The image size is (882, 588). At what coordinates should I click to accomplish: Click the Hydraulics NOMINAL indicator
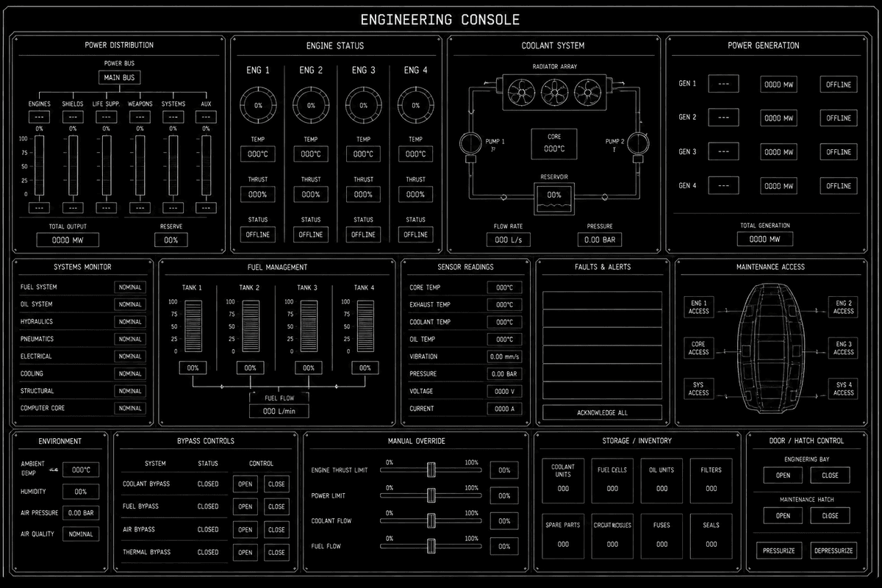[x=130, y=322]
